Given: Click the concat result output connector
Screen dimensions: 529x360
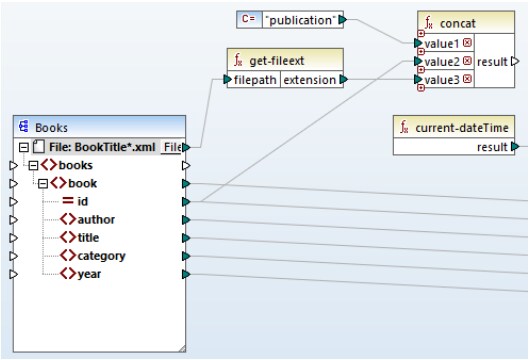Looking at the screenshot, I should pos(515,61).
